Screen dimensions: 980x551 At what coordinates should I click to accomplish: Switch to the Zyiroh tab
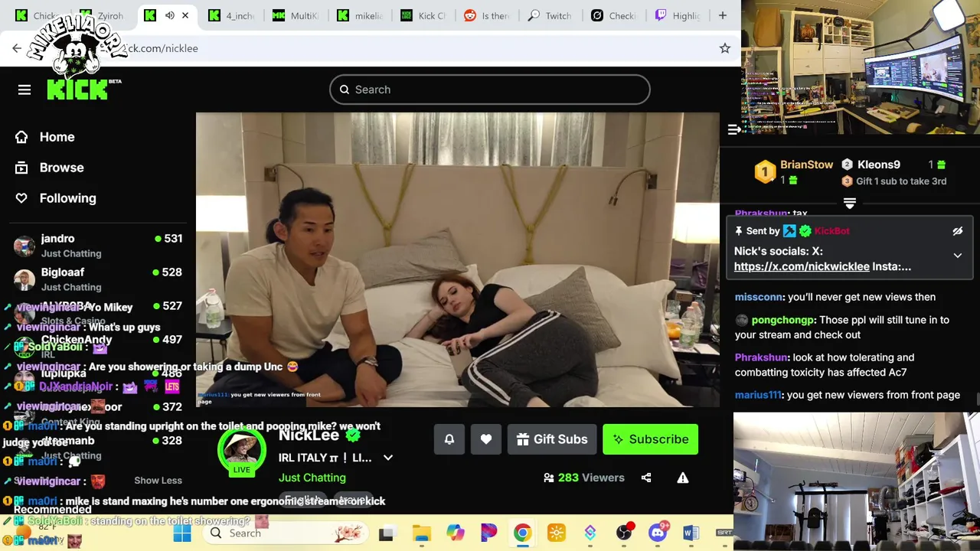coord(103,15)
